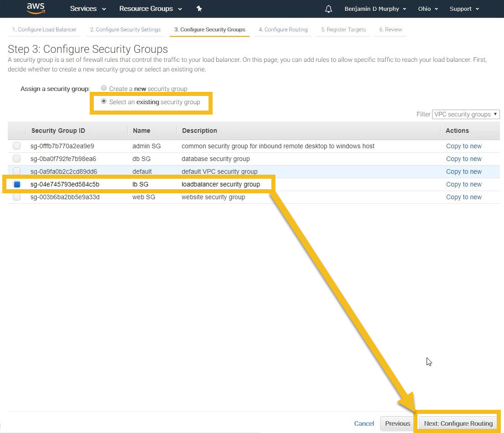Click the Previous button
Screen dimensions: 504x433
[x=397, y=424]
